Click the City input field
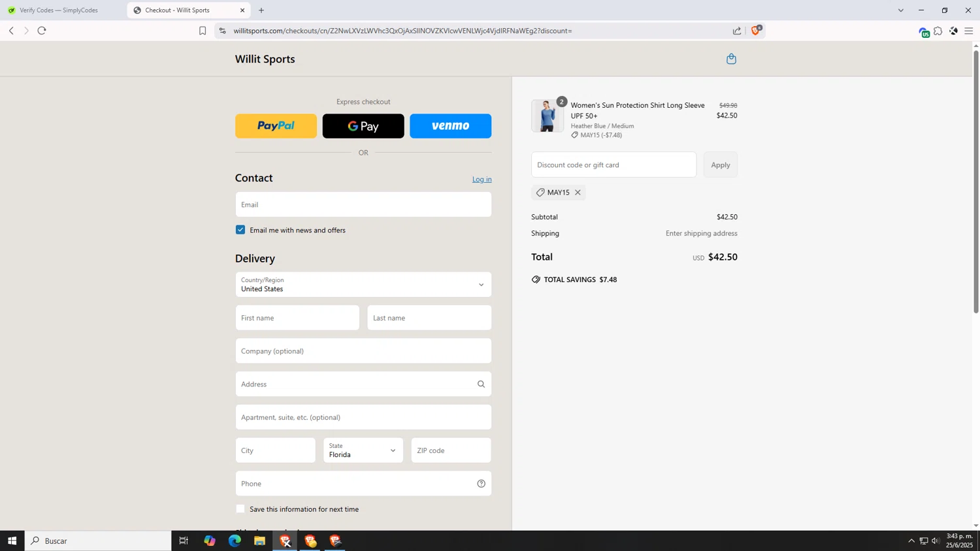This screenshot has width=980, height=551. point(276,450)
